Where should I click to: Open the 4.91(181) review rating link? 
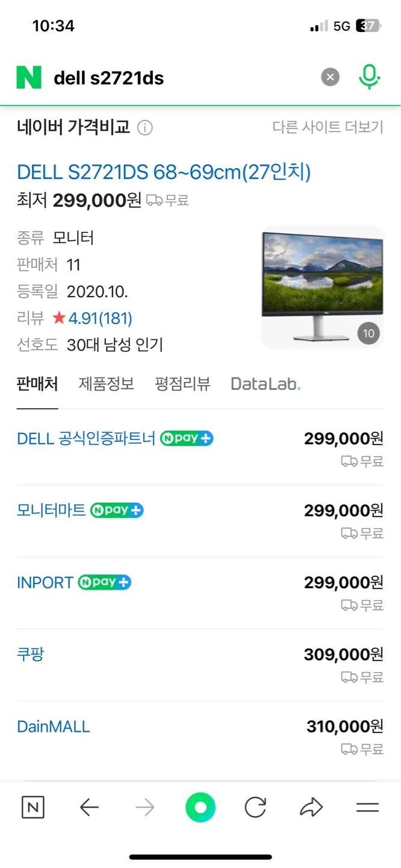pyautogui.click(x=100, y=318)
